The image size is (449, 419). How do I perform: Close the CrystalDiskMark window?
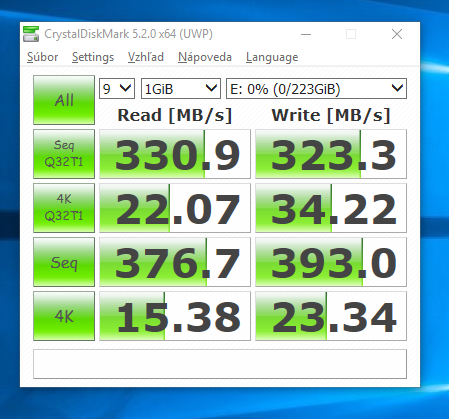tap(397, 34)
